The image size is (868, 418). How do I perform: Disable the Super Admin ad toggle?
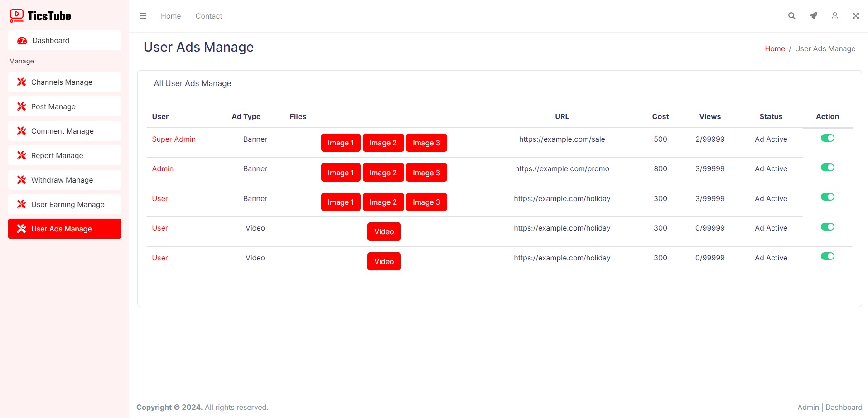click(827, 138)
